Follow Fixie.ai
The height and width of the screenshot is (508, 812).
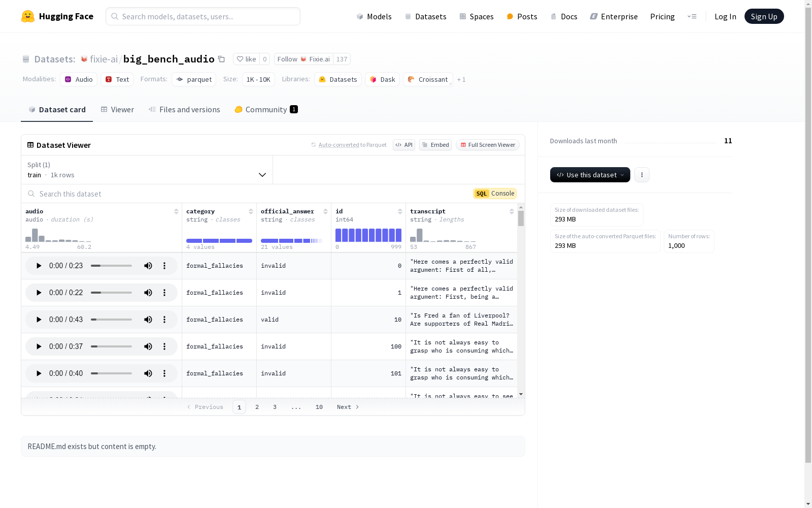pos(303,59)
